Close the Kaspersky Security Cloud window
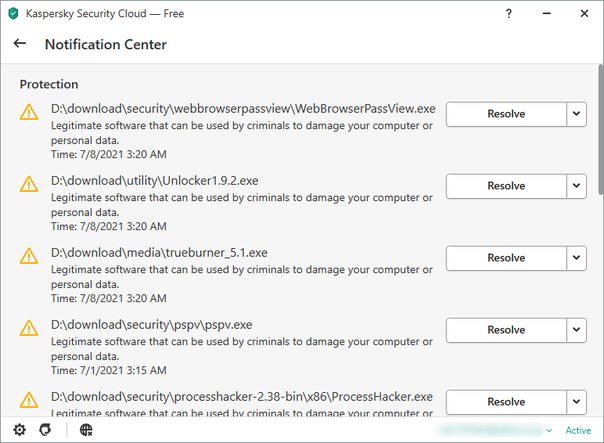 tap(584, 13)
